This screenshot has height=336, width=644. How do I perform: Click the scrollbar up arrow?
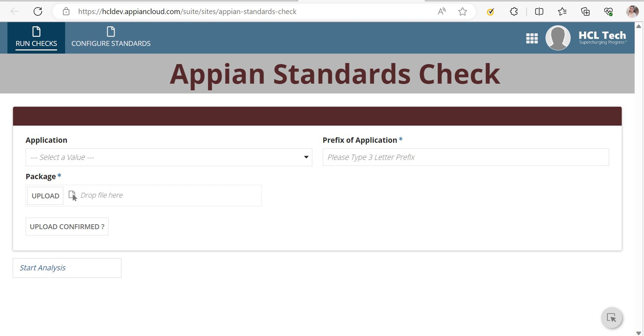coord(638,26)
